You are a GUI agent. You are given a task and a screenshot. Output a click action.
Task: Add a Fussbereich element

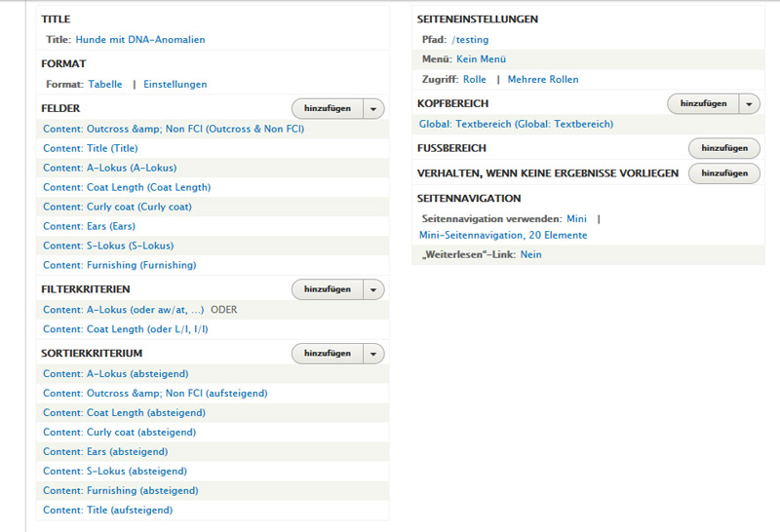[x=723, y=148]
